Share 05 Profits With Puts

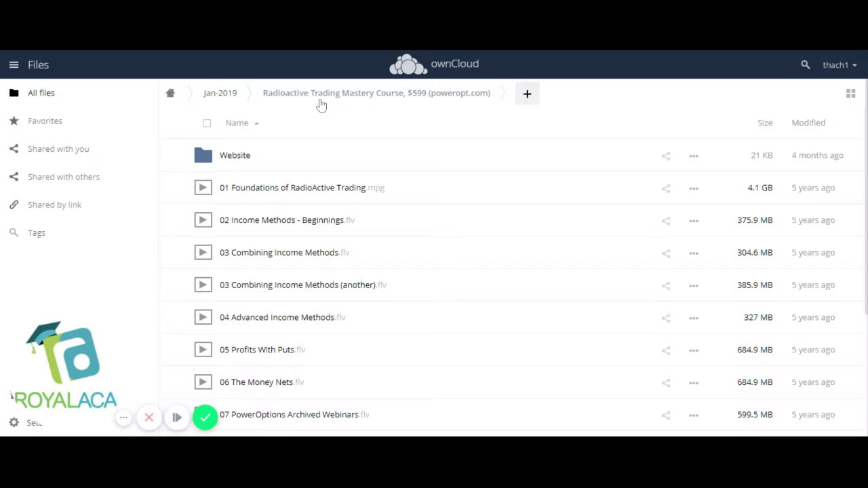(x=665, y=350)
